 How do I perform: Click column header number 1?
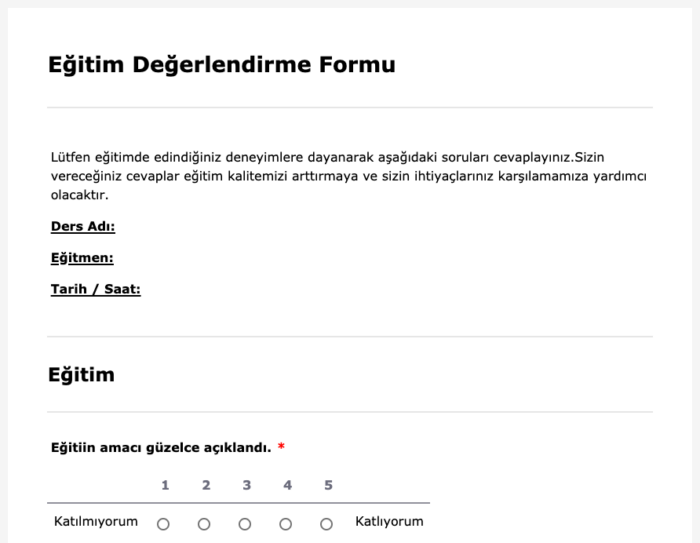point(165,486)
